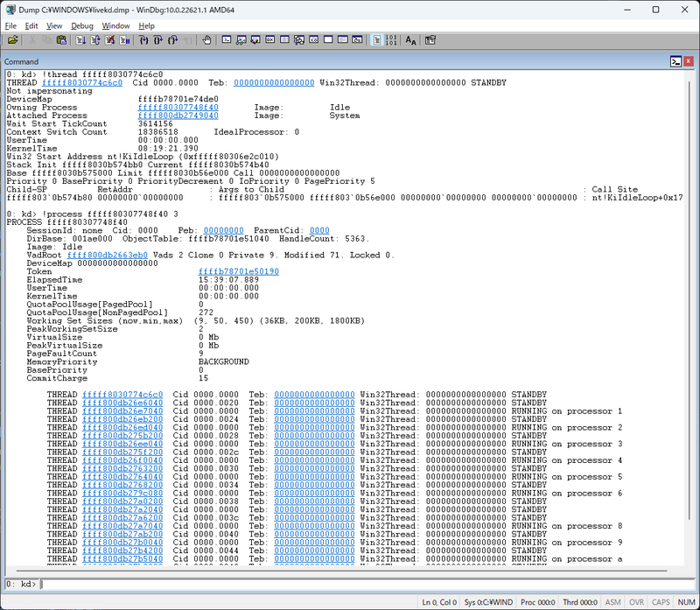Viewport: 700px width, 610px height.
Task: Click thread link ffff800db26e7040 on processor 1
Action: pos(122,410)
